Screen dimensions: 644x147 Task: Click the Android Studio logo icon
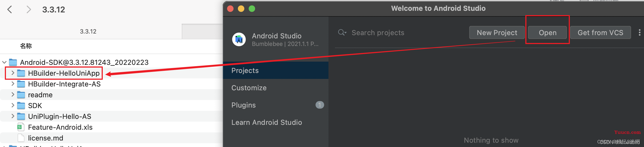click(x=239, y=39)
